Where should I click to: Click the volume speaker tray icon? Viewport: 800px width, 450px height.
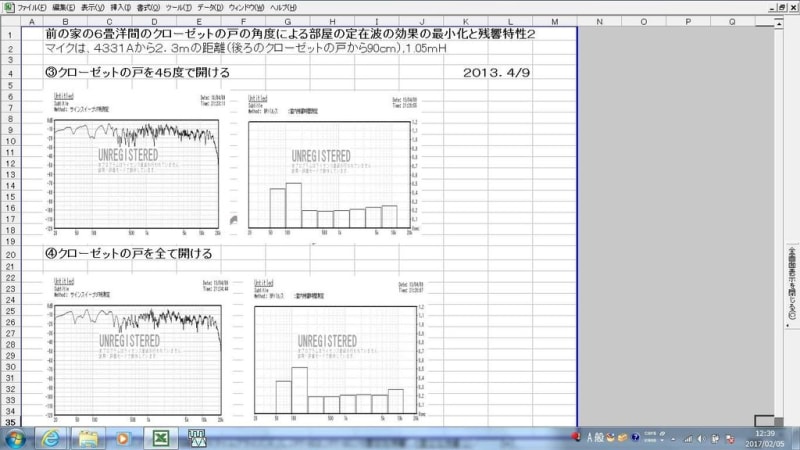point(702,439)
